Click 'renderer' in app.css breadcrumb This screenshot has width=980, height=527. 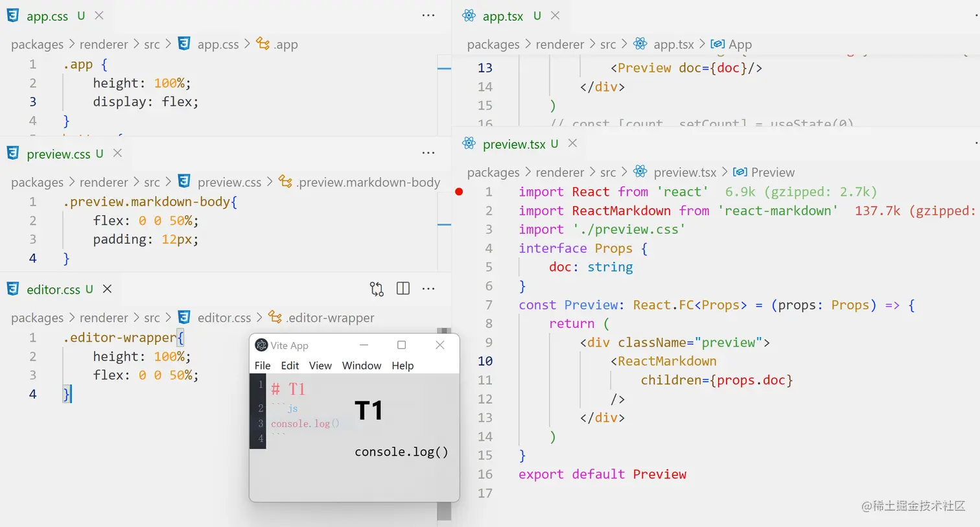[104, 45]
